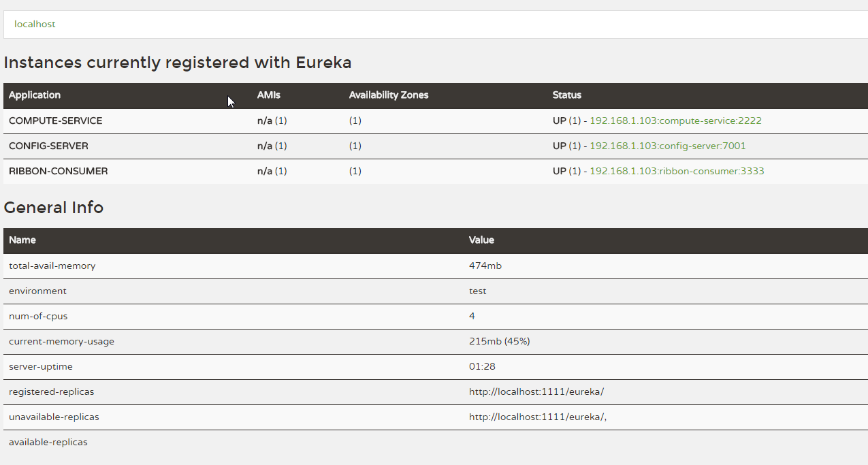Click the unavailable-replicas URL value
Image resolution: width=868 pixels, height=465 pixels.
point(538,417)
